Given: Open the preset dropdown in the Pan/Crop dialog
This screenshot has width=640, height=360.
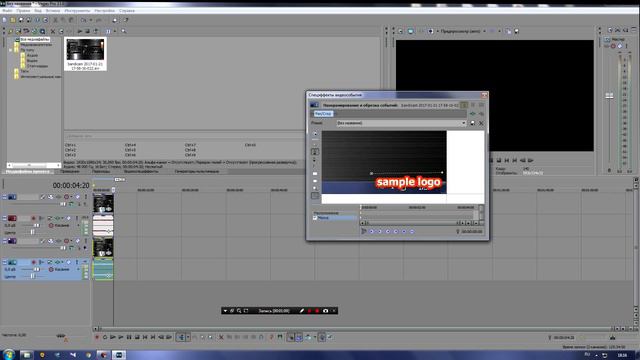Looking at the screenshot, I should [464, 123].
